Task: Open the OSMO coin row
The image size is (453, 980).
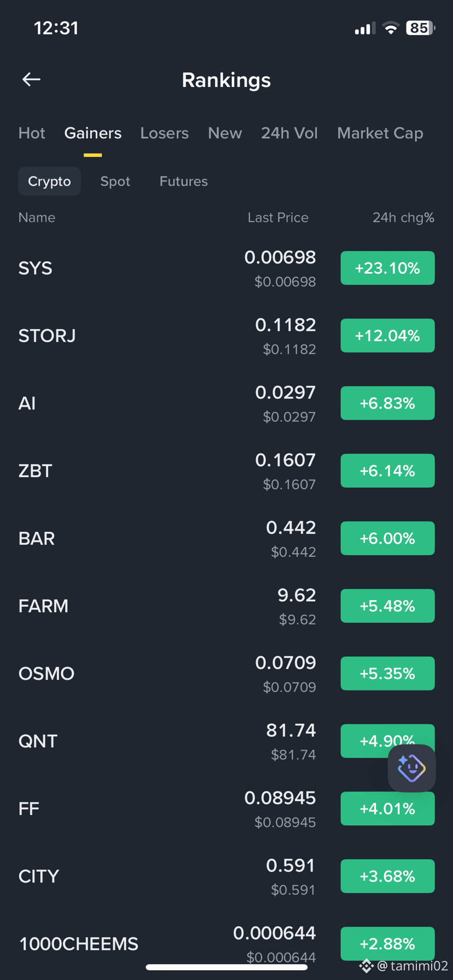Action: [x=226, y=673]
